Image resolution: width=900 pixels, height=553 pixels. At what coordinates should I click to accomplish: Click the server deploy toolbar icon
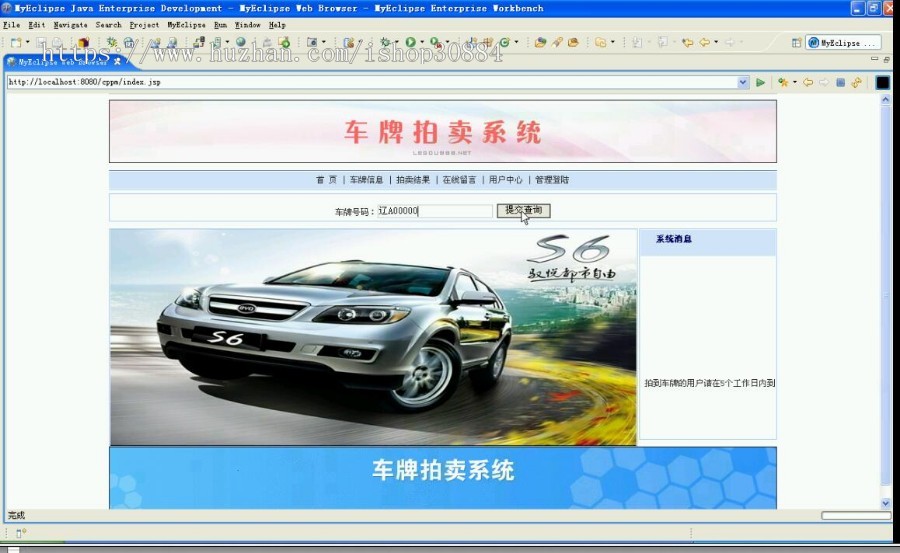pos(199,42)
